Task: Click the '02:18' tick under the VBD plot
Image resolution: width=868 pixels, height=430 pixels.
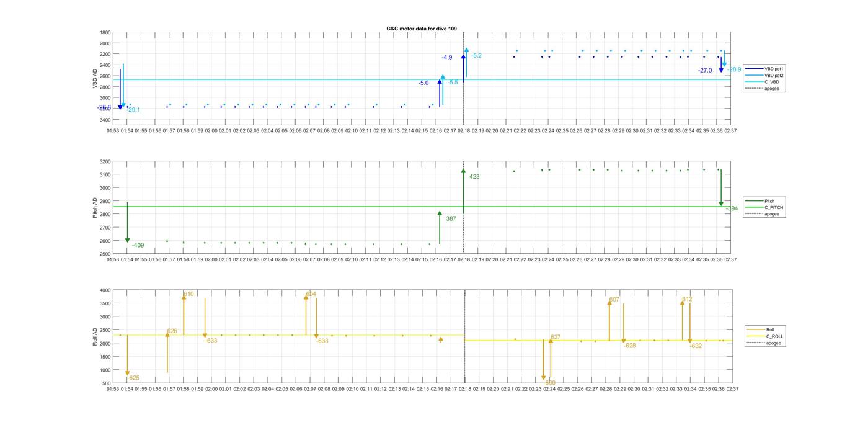Action: click(x=464, y=131)
